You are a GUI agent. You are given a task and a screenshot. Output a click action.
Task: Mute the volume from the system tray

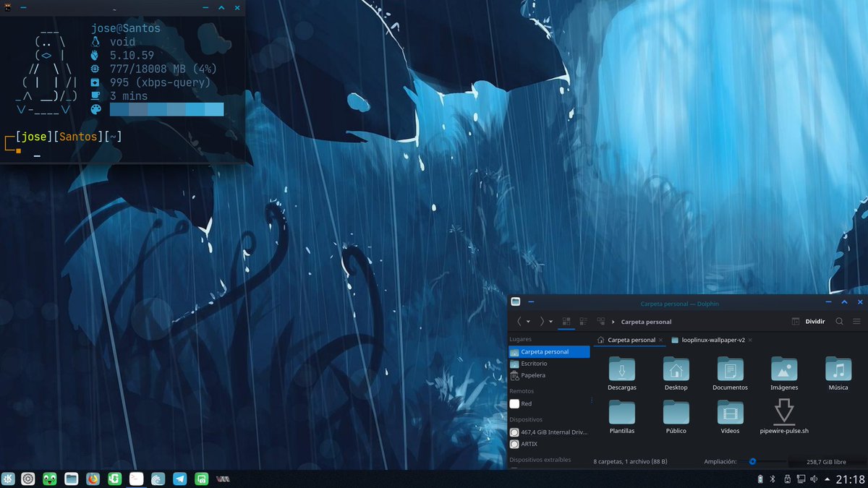[x=815, y=479]
